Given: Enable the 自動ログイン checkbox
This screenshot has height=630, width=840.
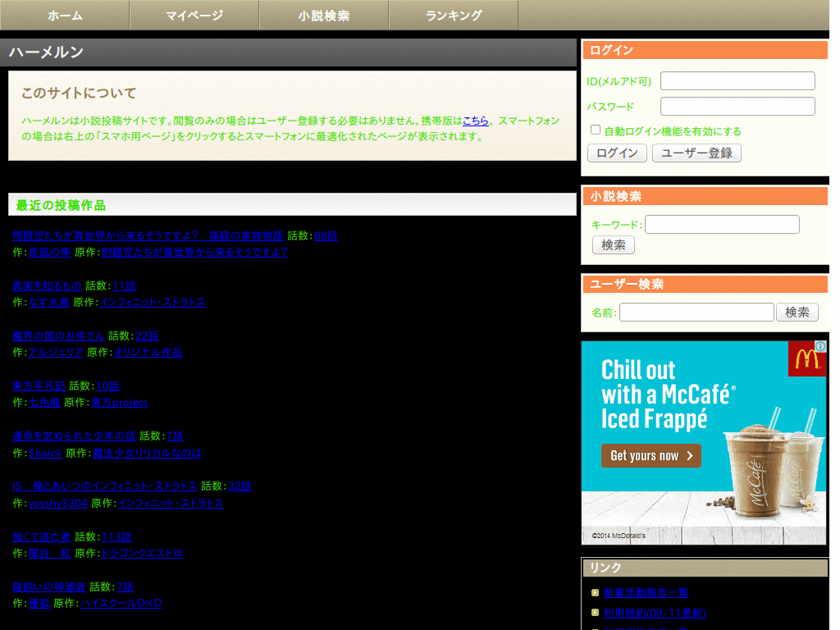Looking at the screenshot, I should tap(596, 130).
